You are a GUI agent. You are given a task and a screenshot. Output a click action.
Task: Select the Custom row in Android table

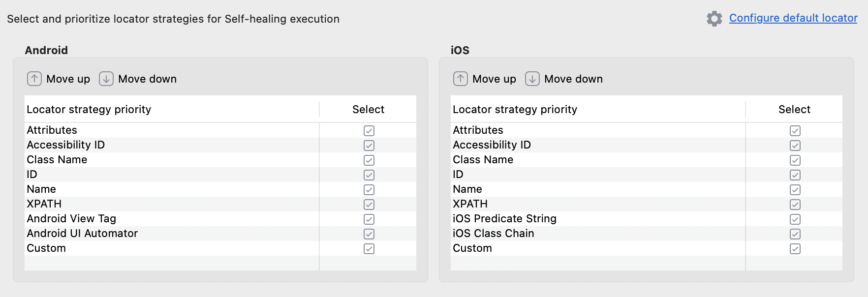pos(220,248)
